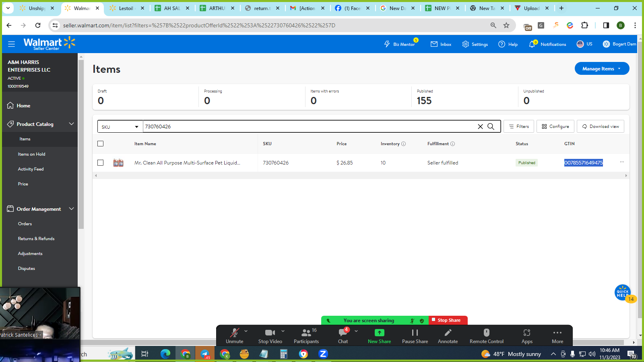The image size is (644, 362).
Task: Expand the Manage Items dropdown
Action: [x=602, y=68]
